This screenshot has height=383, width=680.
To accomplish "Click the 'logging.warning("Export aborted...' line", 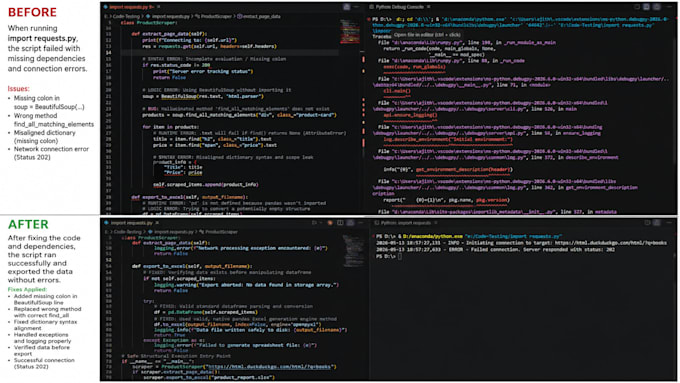I will pos(246,285).
